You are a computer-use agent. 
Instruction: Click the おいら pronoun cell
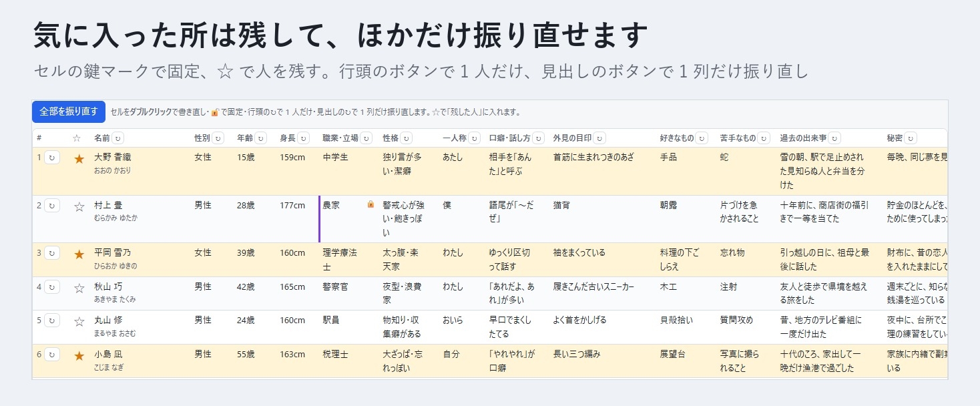tap(462, 327)
